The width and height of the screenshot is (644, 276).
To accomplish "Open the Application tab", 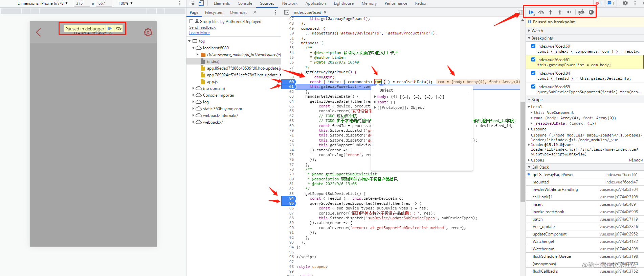I will (316, 3).
